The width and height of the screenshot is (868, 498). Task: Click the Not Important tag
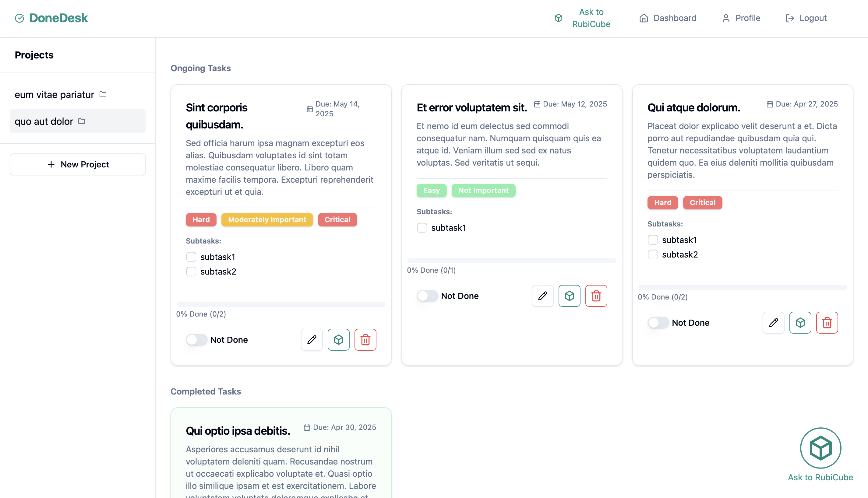coord(483,191)
